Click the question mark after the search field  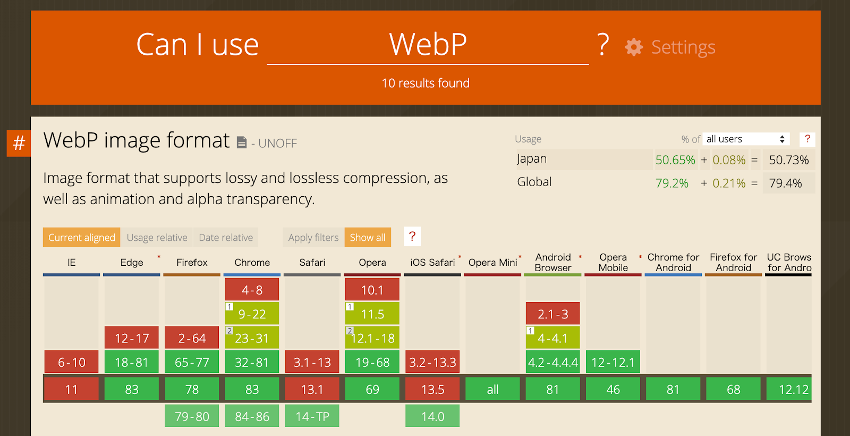pyautogui.click(x=603, y=44)
